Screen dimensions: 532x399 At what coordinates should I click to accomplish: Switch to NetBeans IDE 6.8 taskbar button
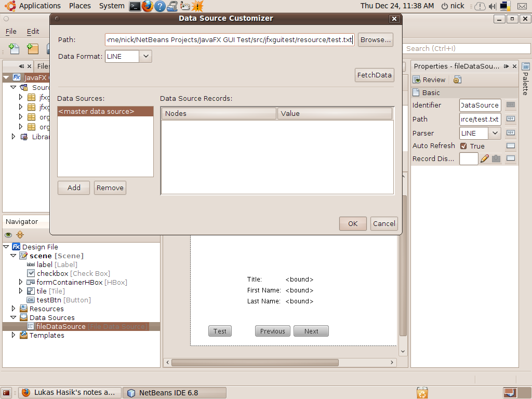(x=175, y=393)
